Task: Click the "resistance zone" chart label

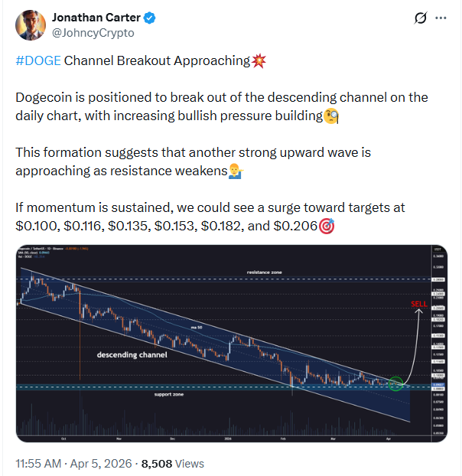Action: [264, 272]
